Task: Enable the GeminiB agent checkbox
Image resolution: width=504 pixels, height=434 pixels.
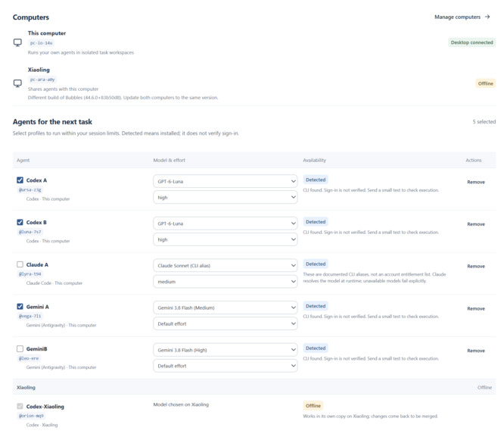Action: 20,348
